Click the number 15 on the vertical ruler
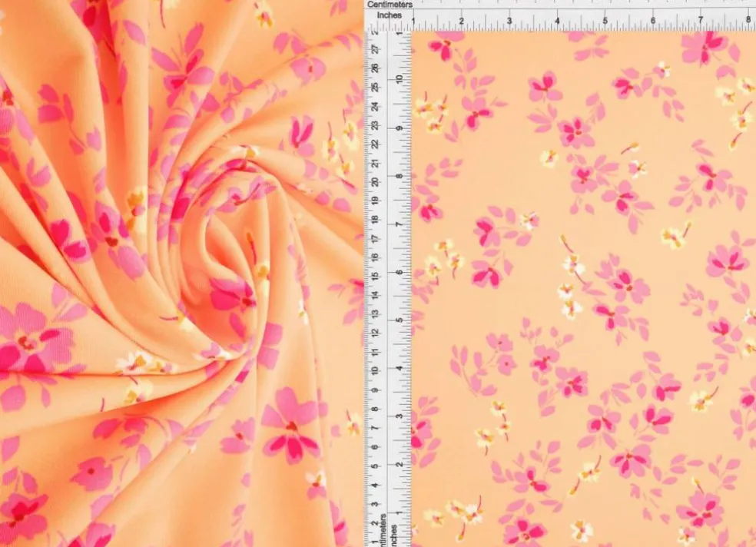The height and width of the screenshot is (547, 756). point(375,276)
